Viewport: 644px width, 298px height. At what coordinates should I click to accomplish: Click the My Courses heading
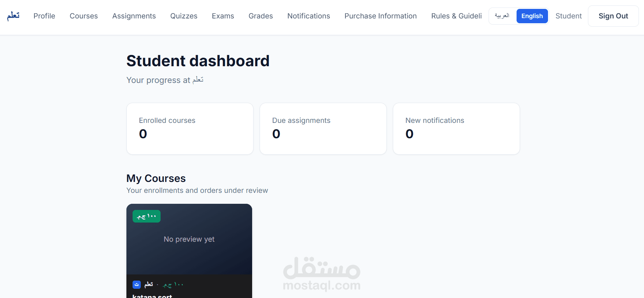click(156, 178)
